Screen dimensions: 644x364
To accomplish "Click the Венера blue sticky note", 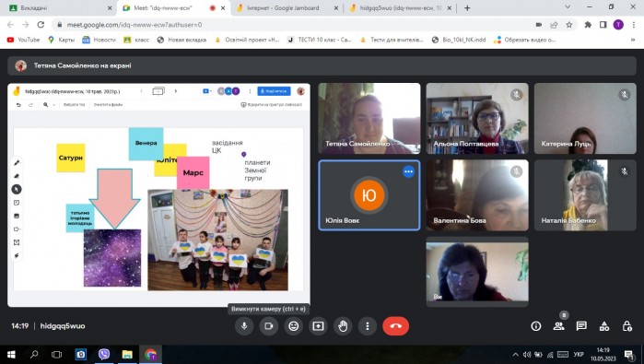I will (x=146, y=144).
